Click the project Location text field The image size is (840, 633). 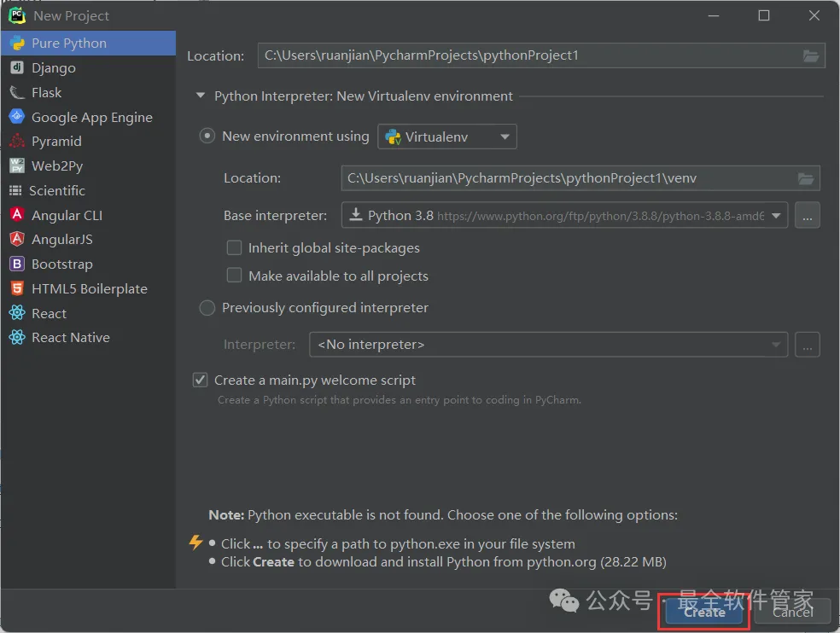[541, 55]
